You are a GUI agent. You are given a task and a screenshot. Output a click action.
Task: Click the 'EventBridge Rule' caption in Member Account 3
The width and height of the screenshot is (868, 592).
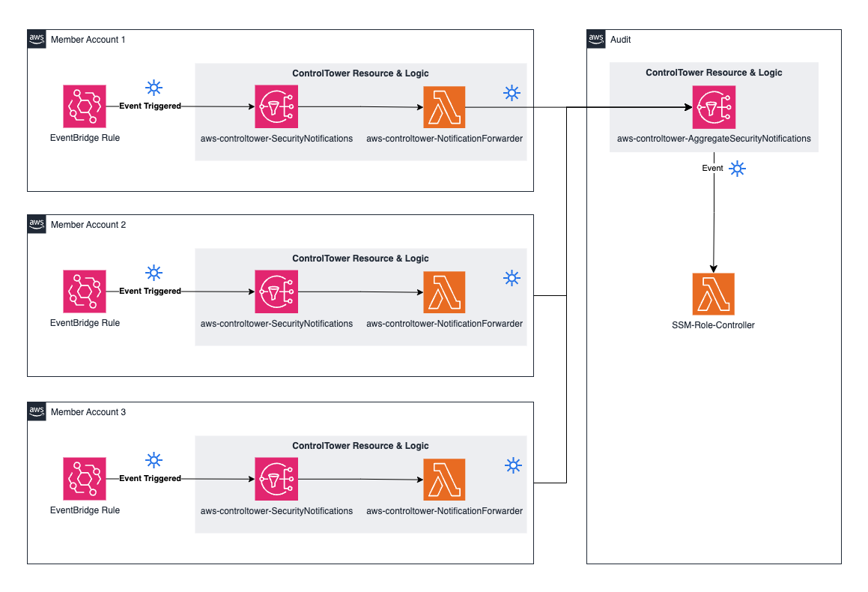pos(85,510)
